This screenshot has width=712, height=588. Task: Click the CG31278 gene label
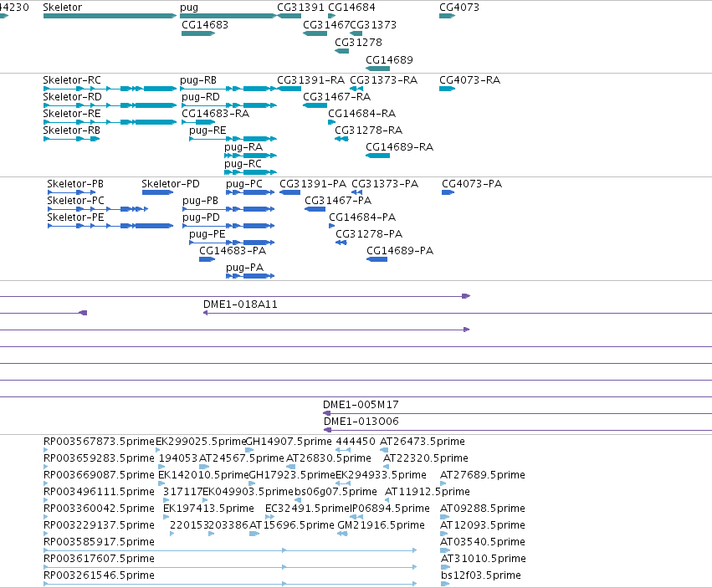(x=358, y=42)
